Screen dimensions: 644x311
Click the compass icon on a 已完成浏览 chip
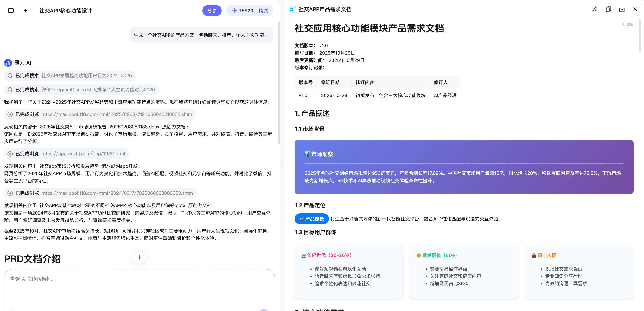click(x=10, y=114)
